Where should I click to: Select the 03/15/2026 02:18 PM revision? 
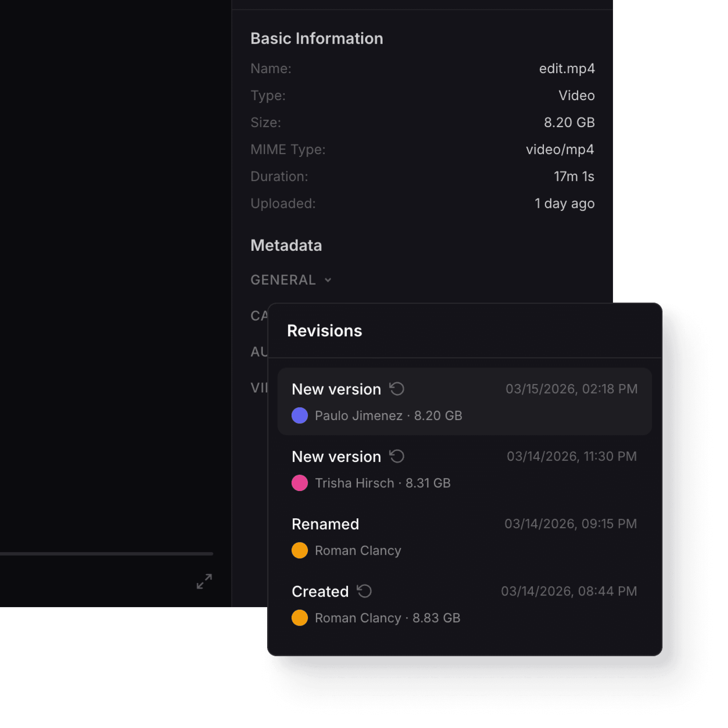[x=571, y=389]
